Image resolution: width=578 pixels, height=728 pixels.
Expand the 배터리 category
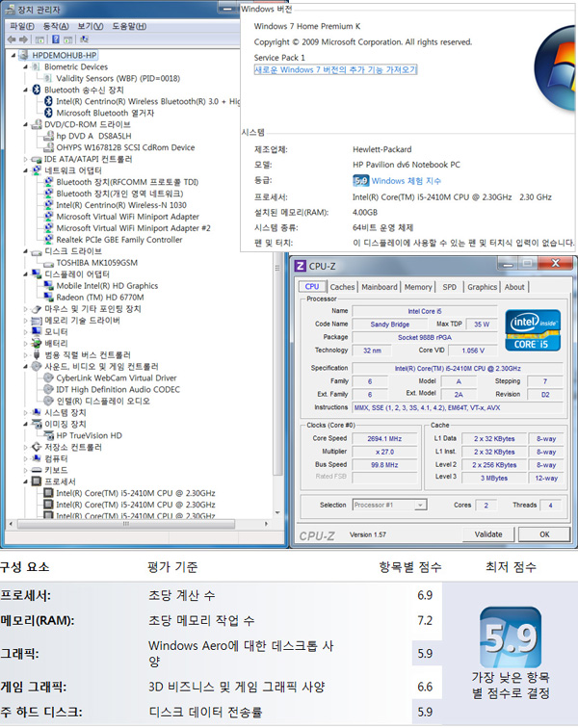(x=26, y=344)
